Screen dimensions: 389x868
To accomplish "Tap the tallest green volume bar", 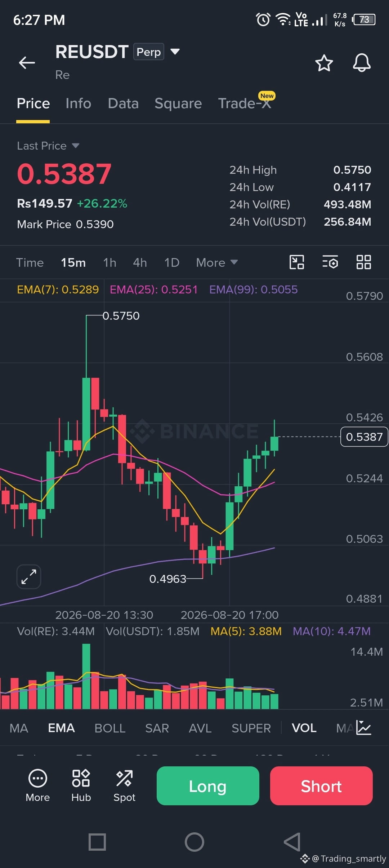I will point(86,677).
